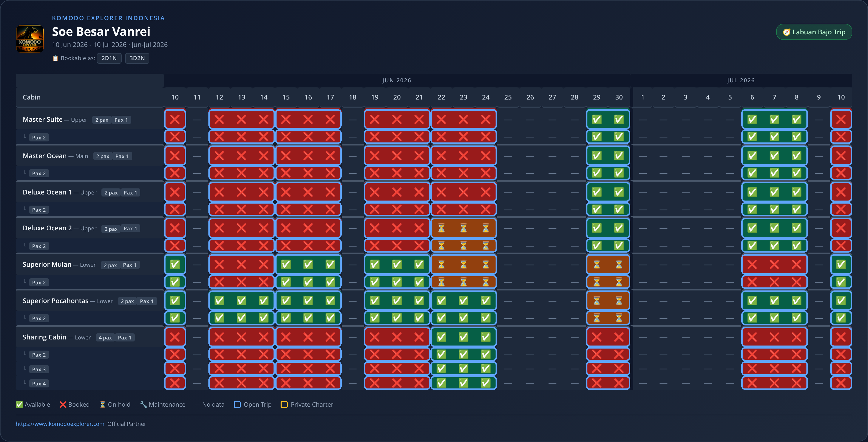
Task: Select the 2D1N booking option
Action: [109, 58]
